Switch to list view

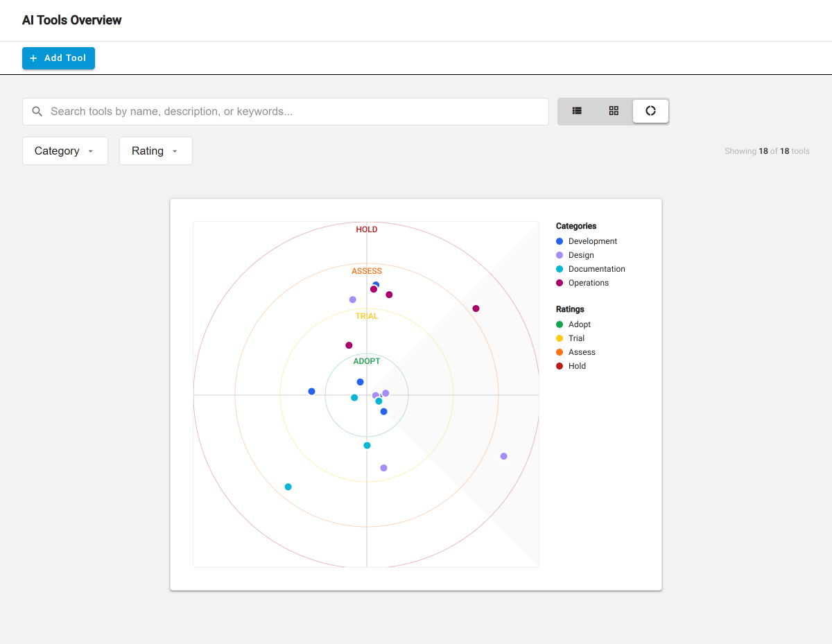(577, 111)
